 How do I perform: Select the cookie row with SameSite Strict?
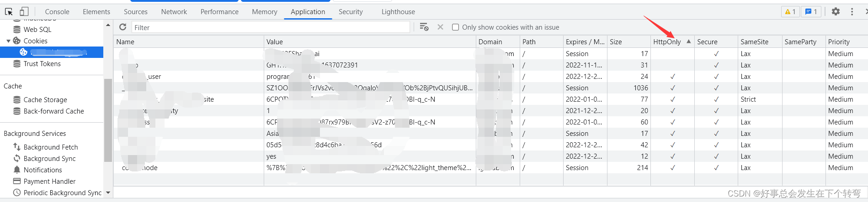pos(491,99)
